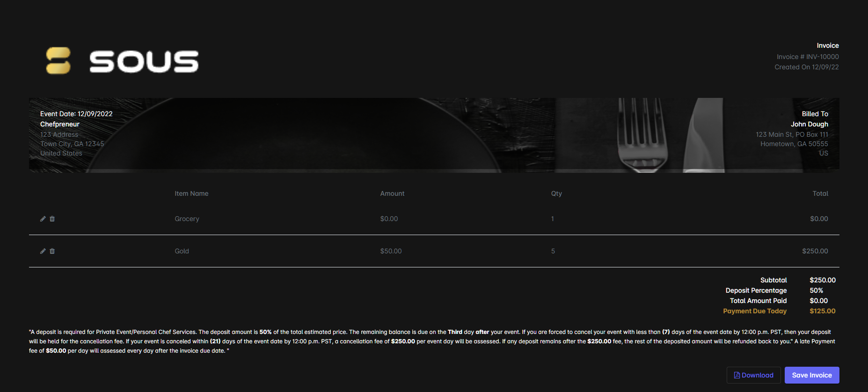This screenshot has height=392, width=868.
Task: Click the Town City, GA 12345 address
Action: point(72,144)
